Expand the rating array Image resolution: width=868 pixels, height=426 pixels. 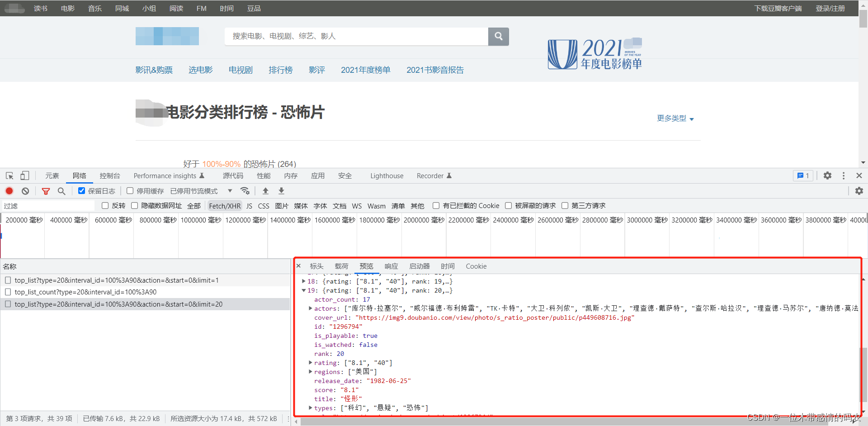[311, 363]
